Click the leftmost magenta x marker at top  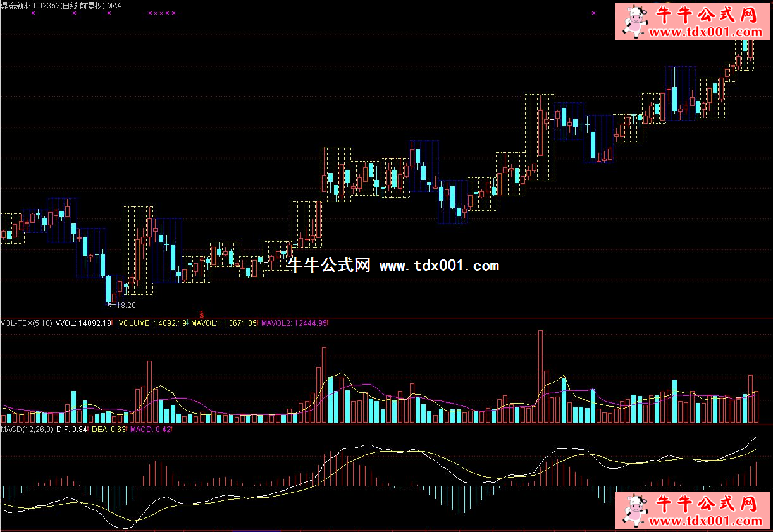[33, 13]
